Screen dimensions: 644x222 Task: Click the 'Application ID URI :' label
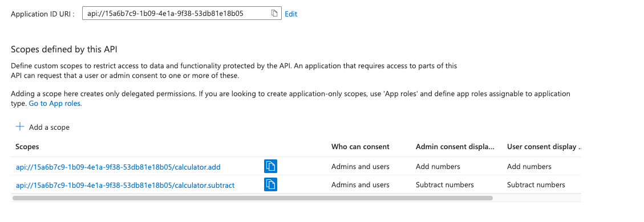click(42, 14)
